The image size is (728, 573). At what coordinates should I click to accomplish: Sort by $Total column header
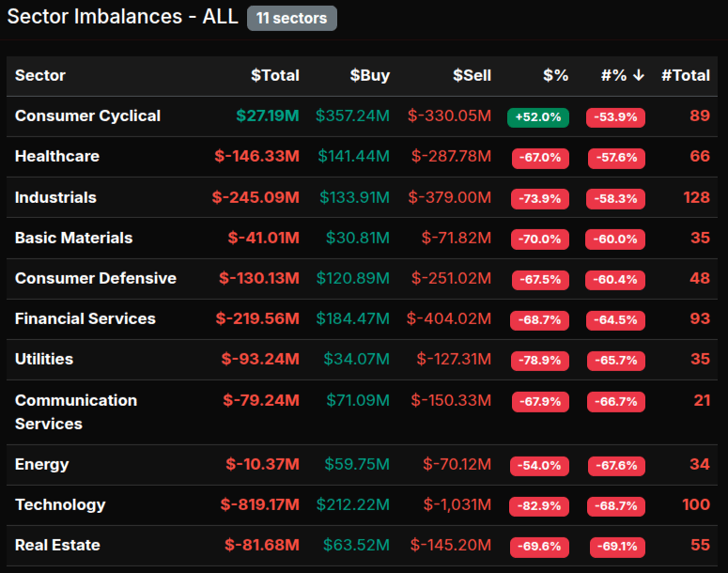click(x=274, y=75)
